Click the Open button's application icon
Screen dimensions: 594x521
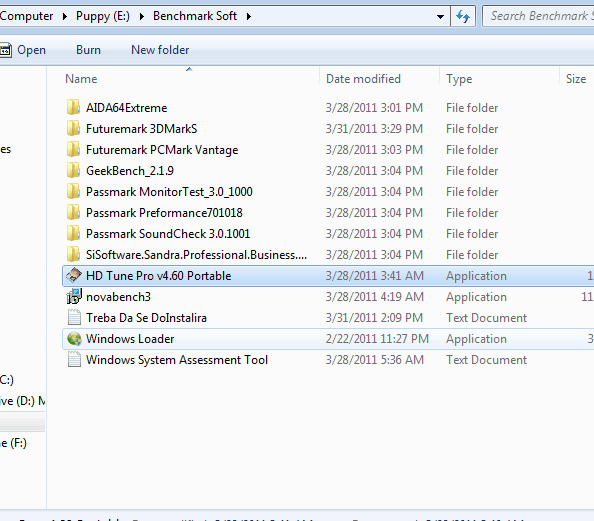coord(5,50)
